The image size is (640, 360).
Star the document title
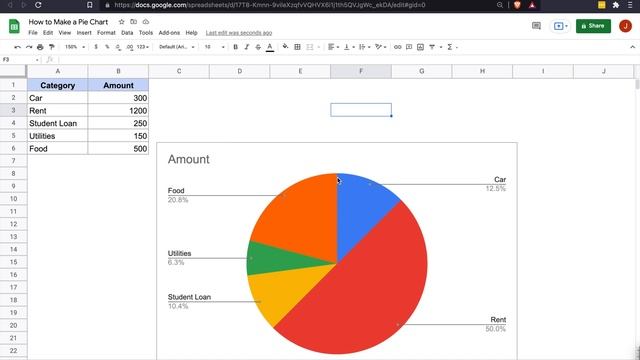tap(121, 22)
